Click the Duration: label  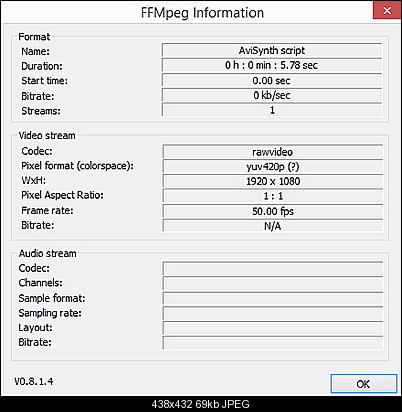pos(42,66)
